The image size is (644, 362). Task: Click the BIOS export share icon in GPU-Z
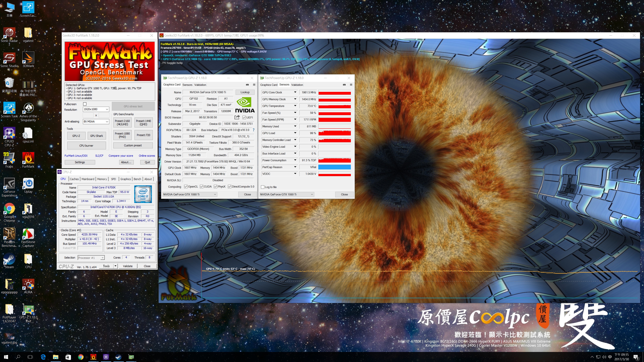237,117
